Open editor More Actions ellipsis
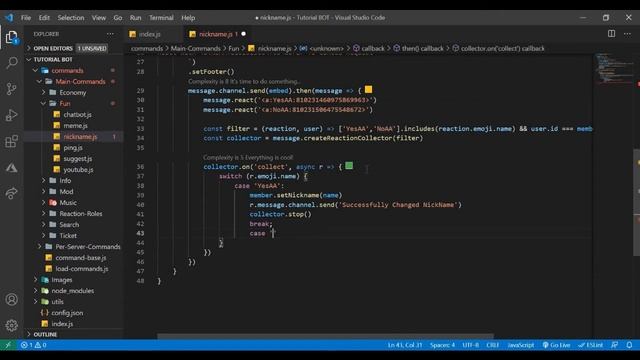 pos(627,34)
